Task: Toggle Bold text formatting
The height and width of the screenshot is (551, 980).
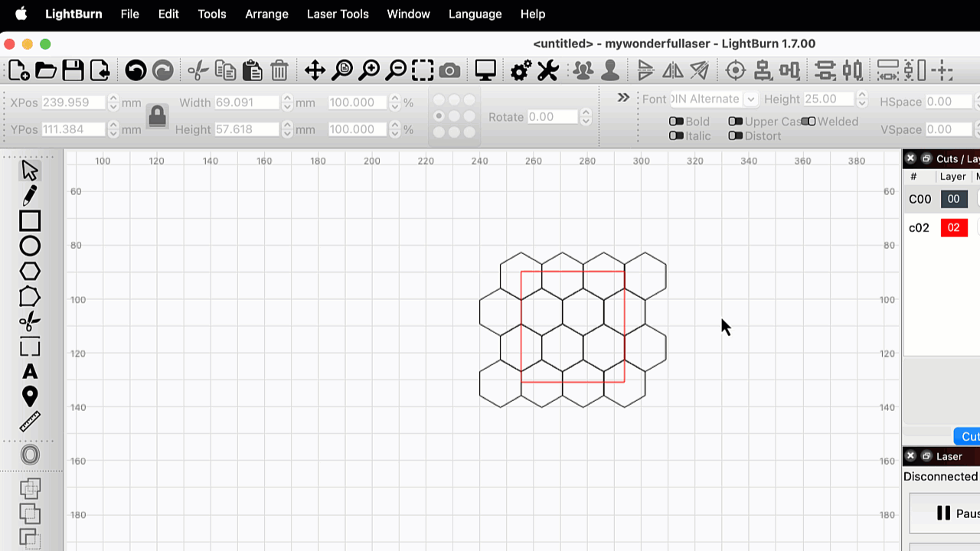Action: 675,121
